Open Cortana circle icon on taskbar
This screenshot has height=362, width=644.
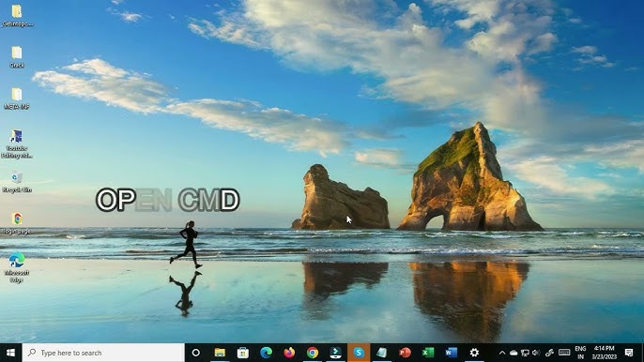coord(196,353)
